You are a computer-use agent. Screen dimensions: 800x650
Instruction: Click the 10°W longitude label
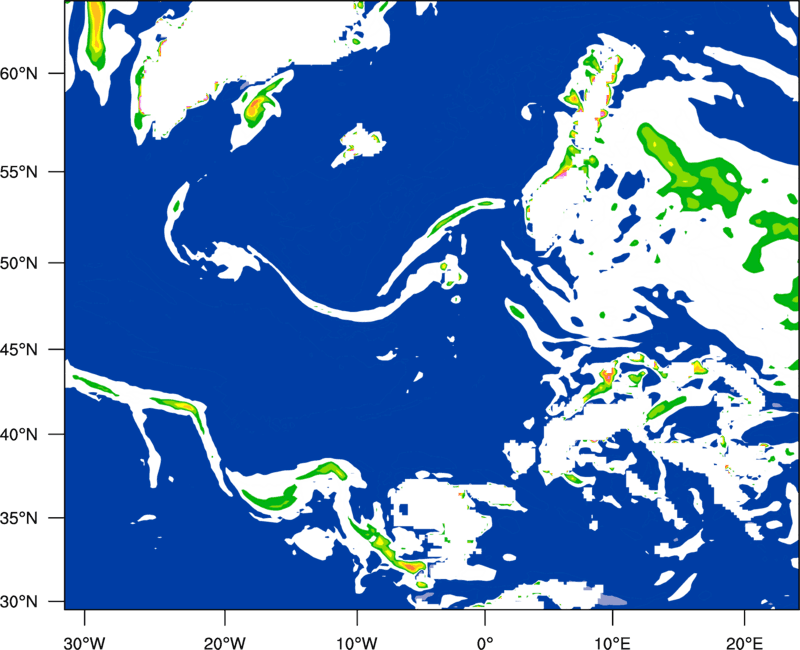(x=356, y=642)
